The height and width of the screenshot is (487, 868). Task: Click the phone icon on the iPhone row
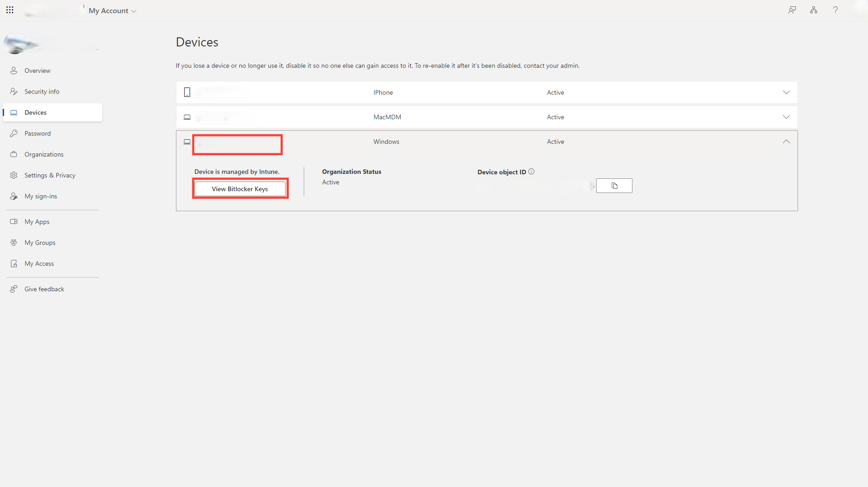pos(187,92)
